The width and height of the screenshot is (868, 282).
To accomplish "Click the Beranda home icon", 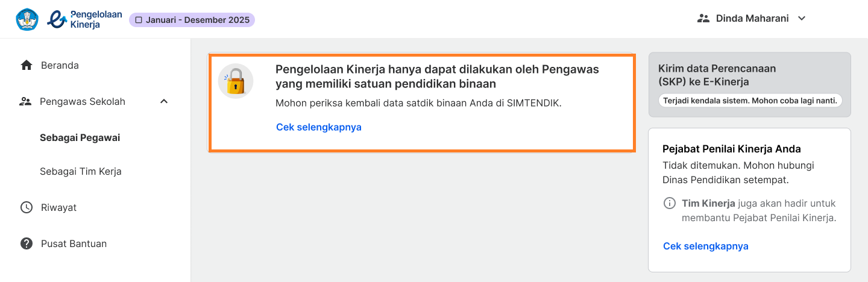I will pos(27,65).
